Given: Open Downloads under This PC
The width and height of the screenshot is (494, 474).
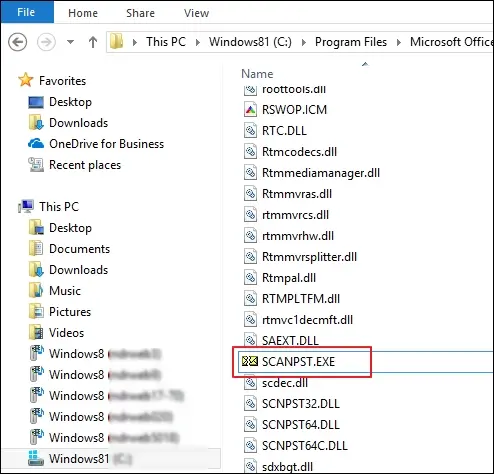Looking at the screenshot, I should point(78,270).
